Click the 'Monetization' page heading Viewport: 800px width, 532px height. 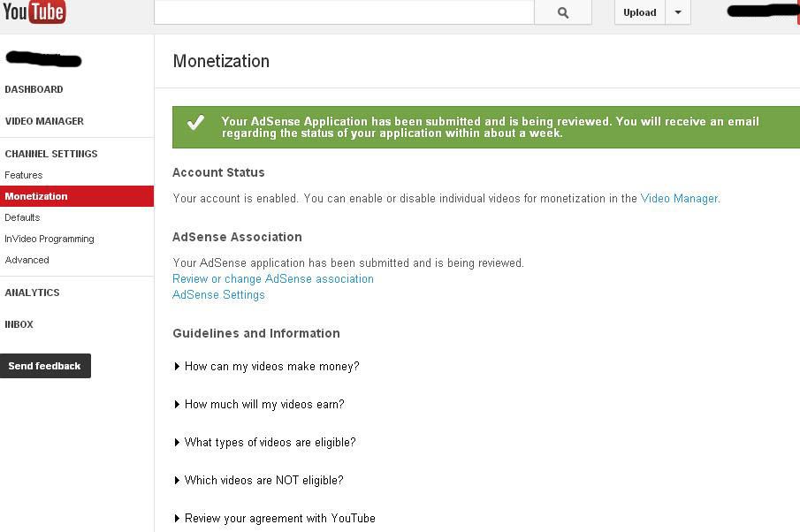[x=221, y=61]
